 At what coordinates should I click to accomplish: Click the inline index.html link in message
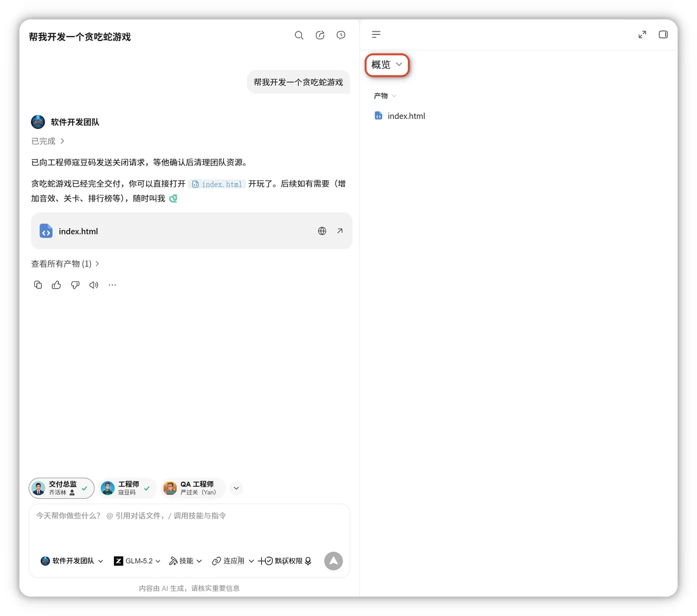point(217,184)
